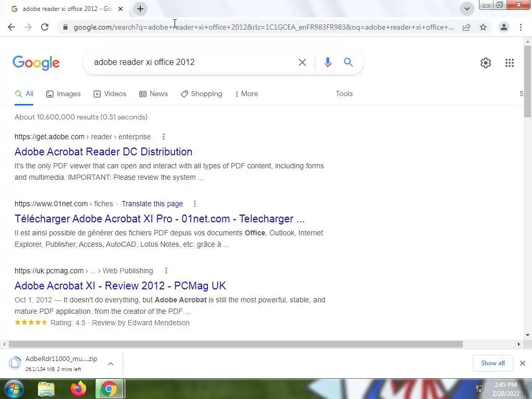Viewport: 532px width, 399px height.
Task: Switch to the News tab
Action: point(153,94)
